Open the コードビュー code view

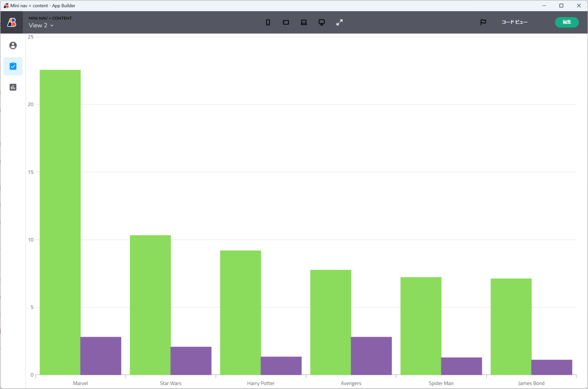(x=514, y=22)
